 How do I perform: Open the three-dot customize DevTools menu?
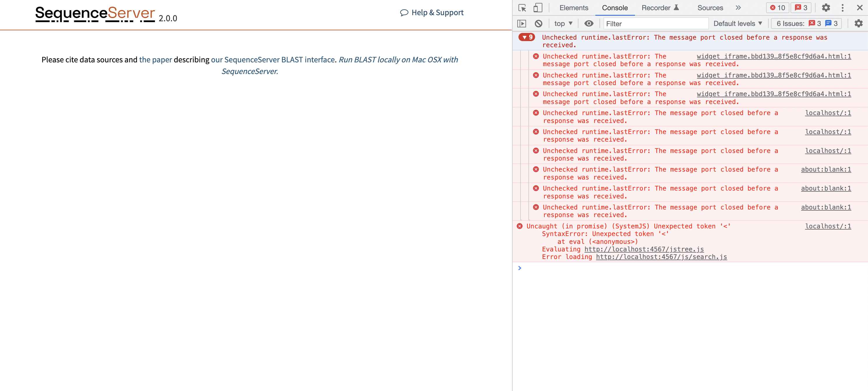[x=843, y=7]
